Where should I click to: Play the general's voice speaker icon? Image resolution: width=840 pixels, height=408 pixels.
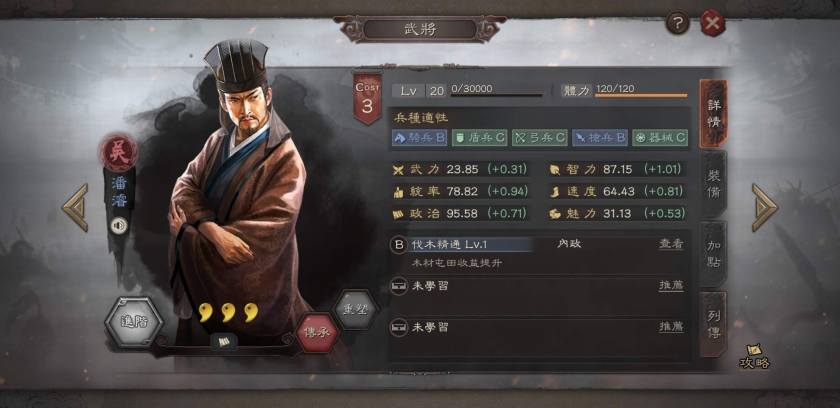pyautogui.click(x=118, y=225)
